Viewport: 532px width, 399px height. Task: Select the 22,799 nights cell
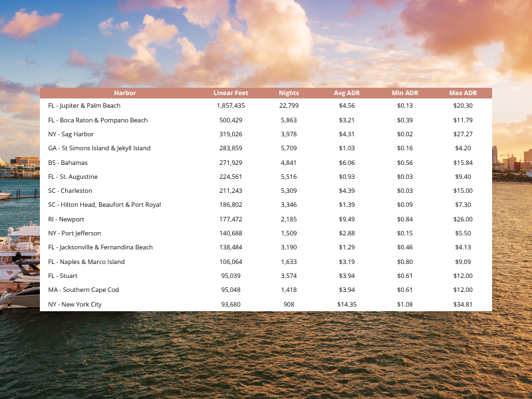(x=289, y=106)
